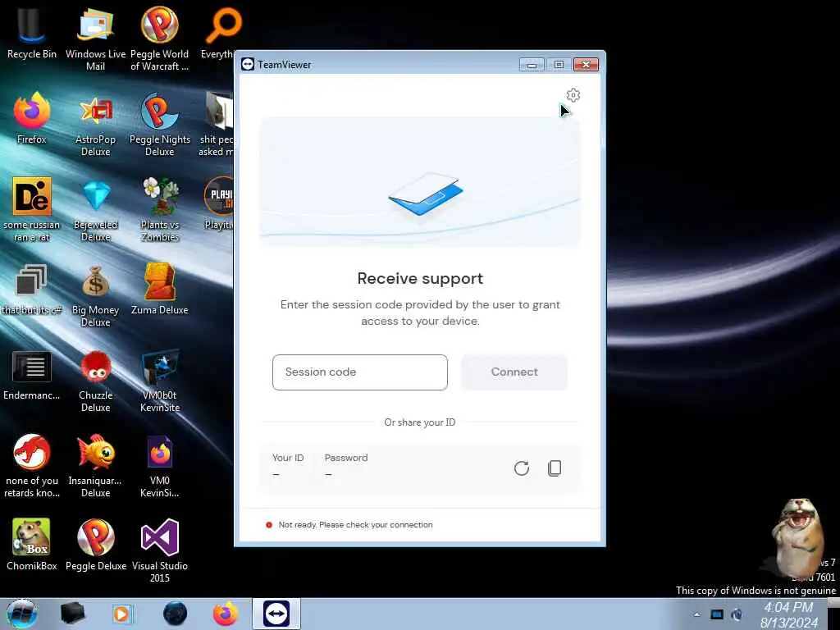The image size is (840, 630).
Task: Select the Playit desktop icon
Action: 218,203
